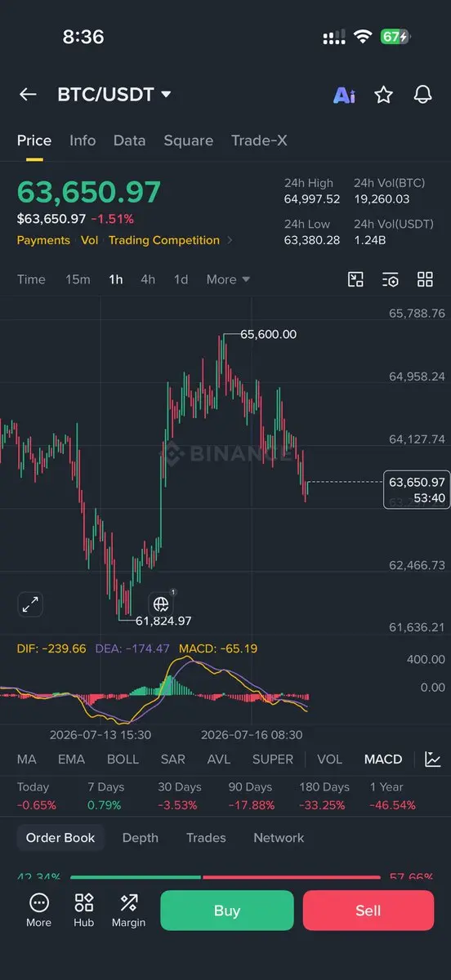Tap the 24h Vol(BTC) value 19,260.03
Screen dimensions: 451x980
click(x=382, y=198)
